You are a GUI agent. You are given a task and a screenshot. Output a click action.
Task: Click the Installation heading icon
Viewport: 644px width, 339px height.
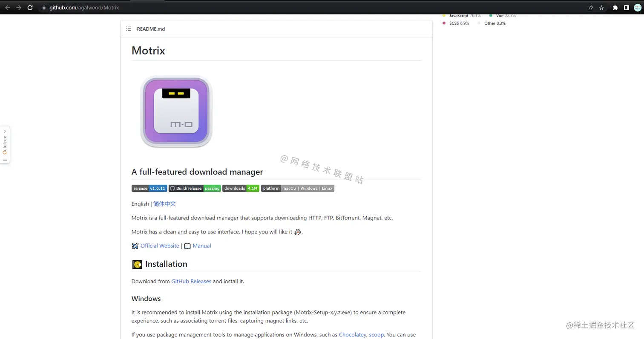[137, 264]
